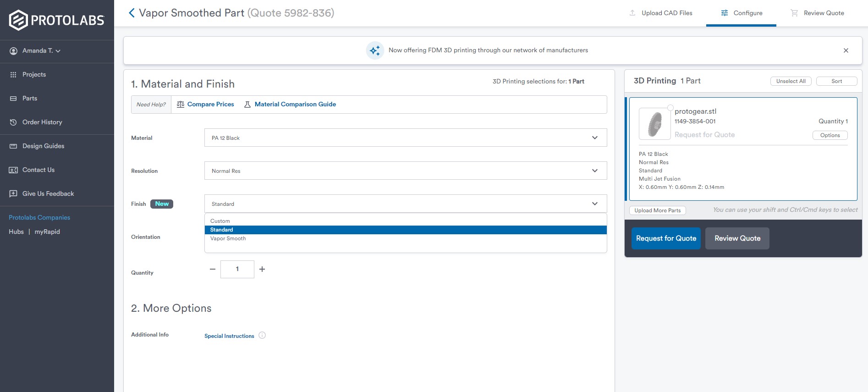This screenshot has width=868, height=392.
Task: Choose Custom in the Finish list
Action: tap(406, 221)
